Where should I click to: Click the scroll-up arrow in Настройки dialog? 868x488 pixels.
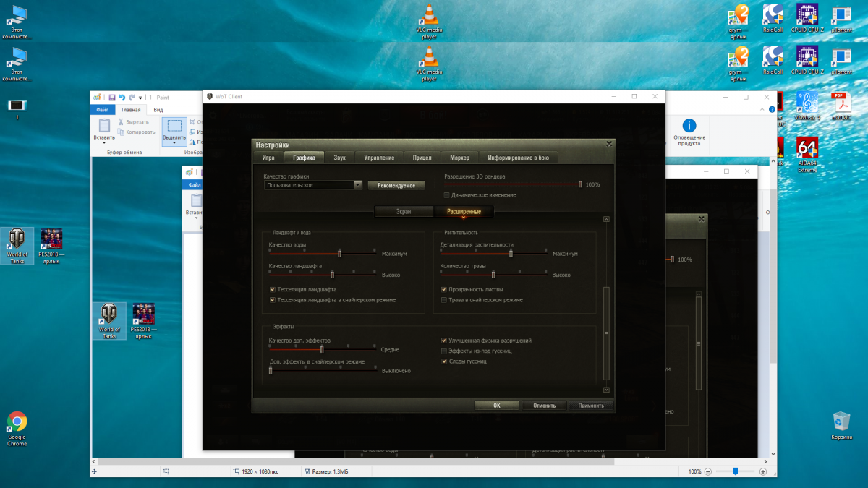(x=607, y=219)
